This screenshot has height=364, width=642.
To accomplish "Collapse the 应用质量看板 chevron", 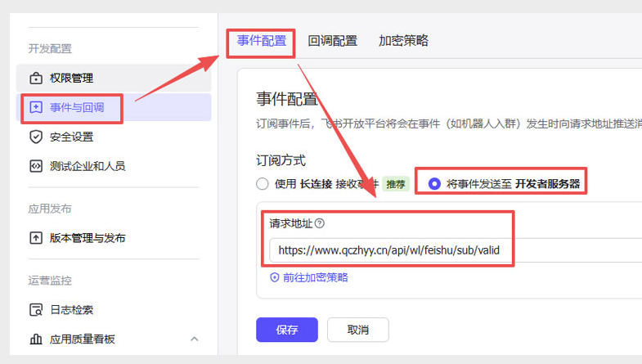I will pos(195,339).
